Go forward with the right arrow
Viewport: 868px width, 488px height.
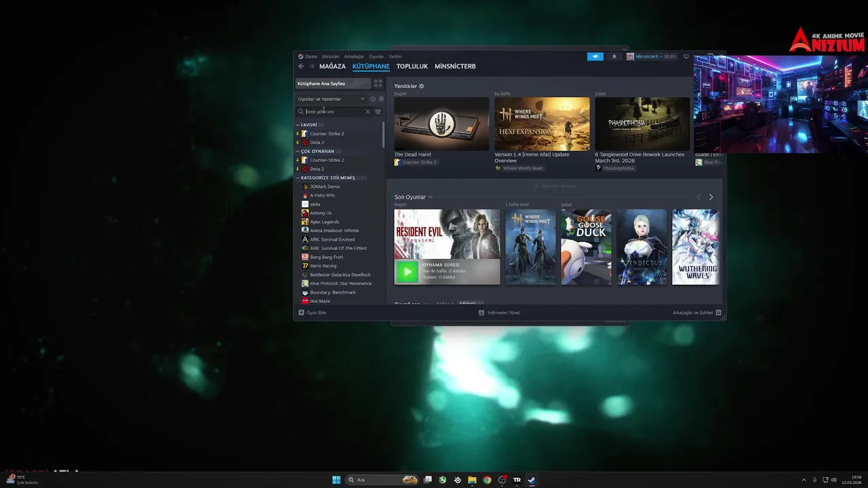[311, 66]
